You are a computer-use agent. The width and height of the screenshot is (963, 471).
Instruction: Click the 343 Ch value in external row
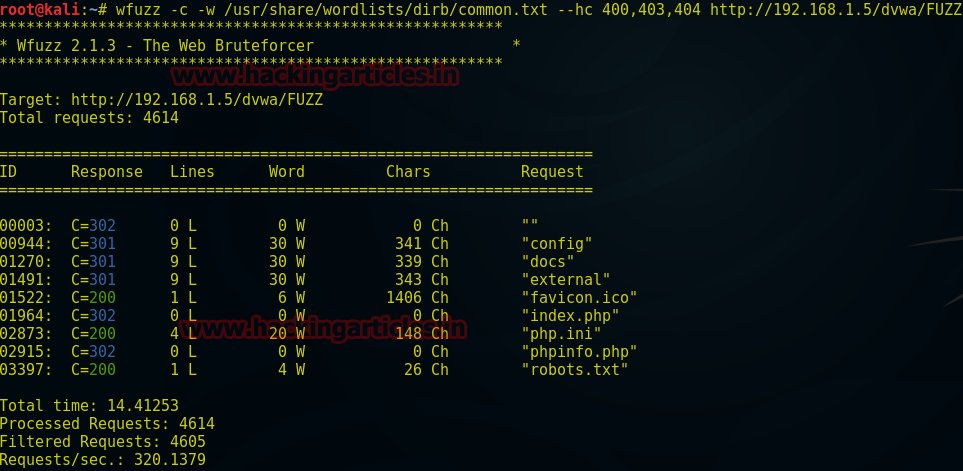coord(422,279)
